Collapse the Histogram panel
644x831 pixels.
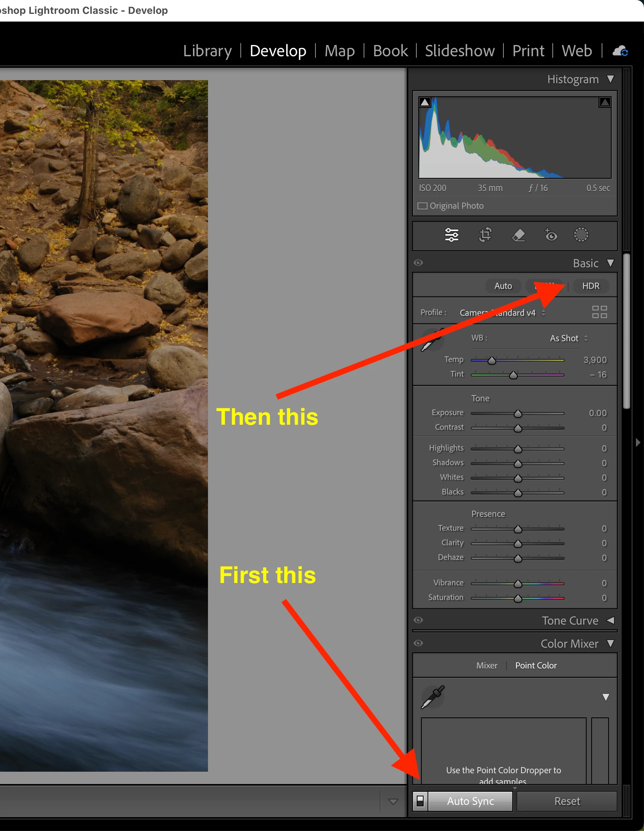[x=610, y=79]
